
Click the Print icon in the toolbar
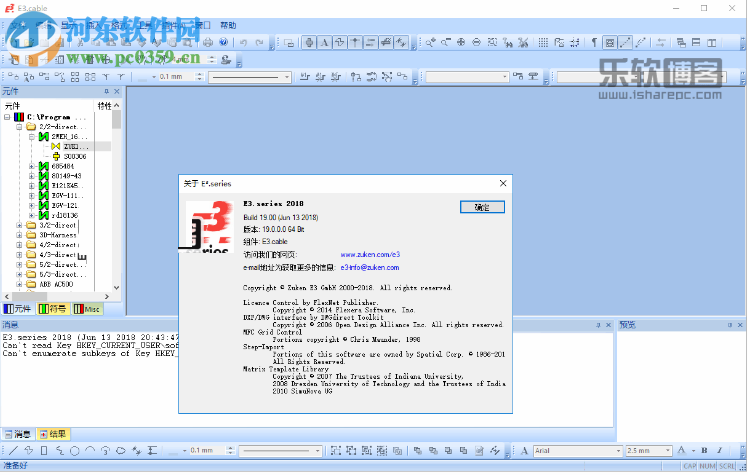[x=208, y=43]
